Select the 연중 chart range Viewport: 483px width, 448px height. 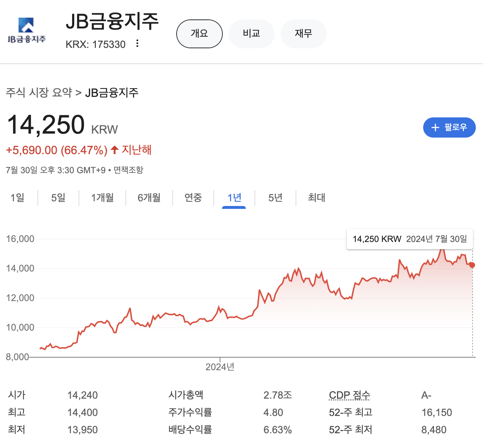pos(193,198)
